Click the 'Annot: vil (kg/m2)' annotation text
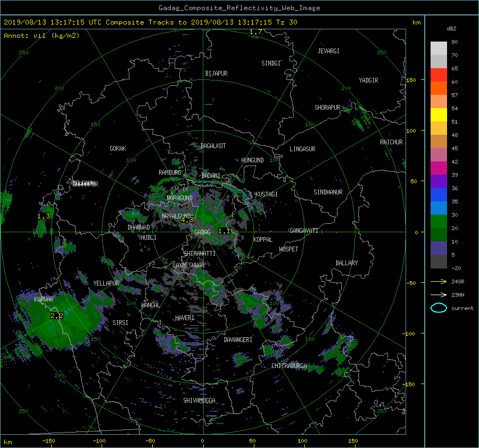The width and height of the screenshot is (479, 448). click(x=42, y=36)
